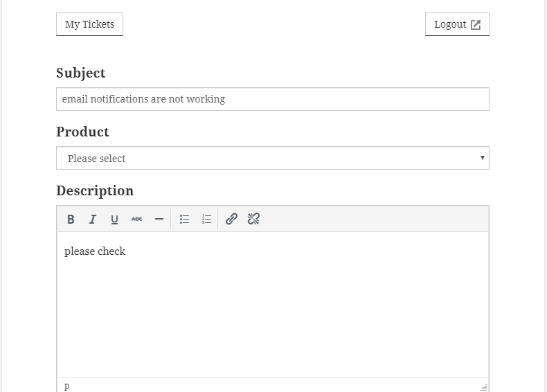Apply strikethrough with the ABC icon
The height and width of the screenshot is (392, 547).
click(137, 220)
